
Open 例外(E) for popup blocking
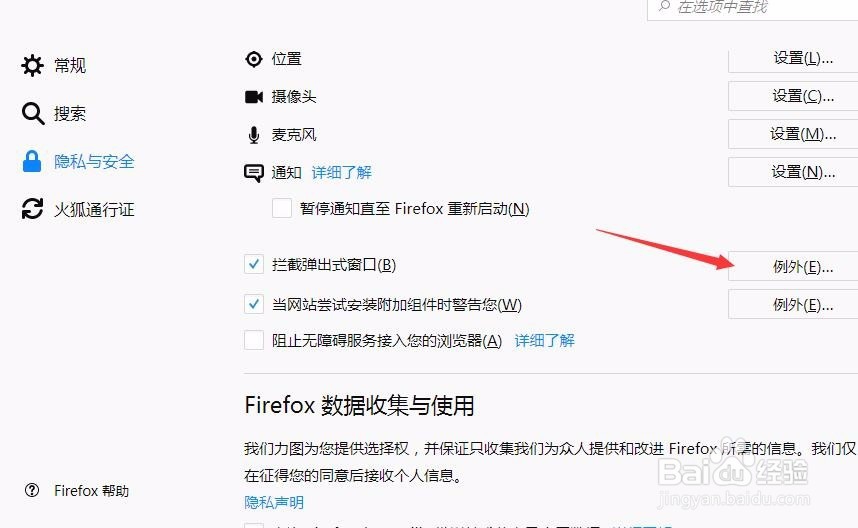pyautogui.click(x=793, y=266)
